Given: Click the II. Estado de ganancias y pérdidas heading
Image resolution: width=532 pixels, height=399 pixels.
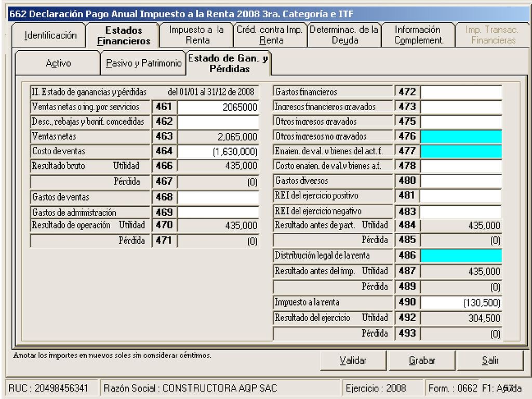Looking at the screenshot, I should (x=89, y=92).
